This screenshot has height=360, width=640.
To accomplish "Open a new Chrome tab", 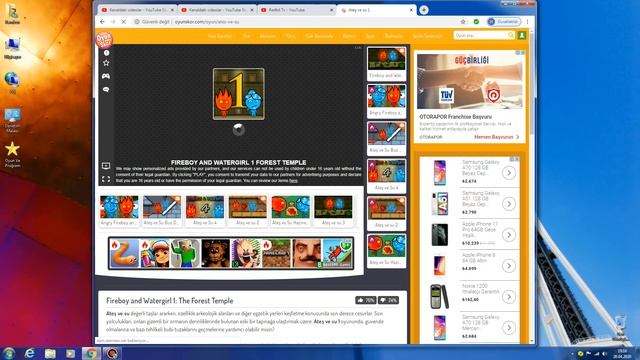I will (x=424, y=10).
